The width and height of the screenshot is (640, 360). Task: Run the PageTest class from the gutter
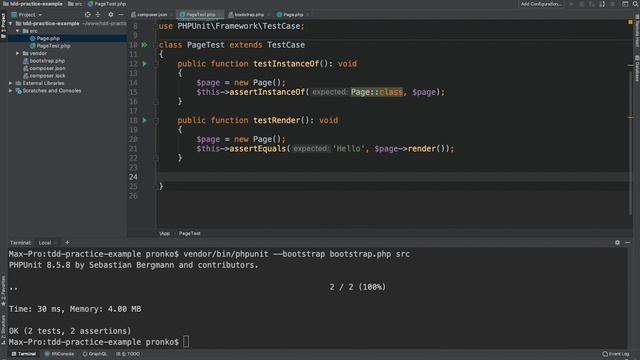point(144,45)
